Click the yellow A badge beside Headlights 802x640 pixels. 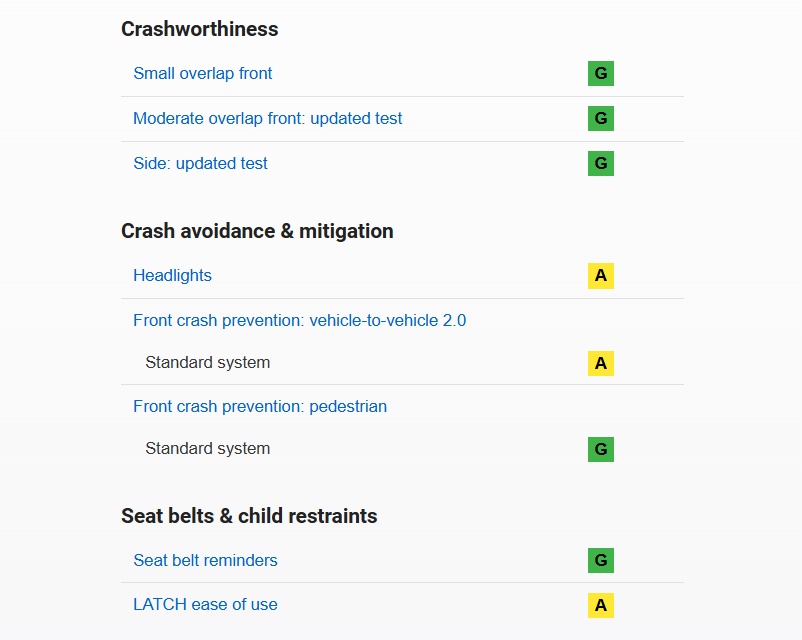point(600,275)
